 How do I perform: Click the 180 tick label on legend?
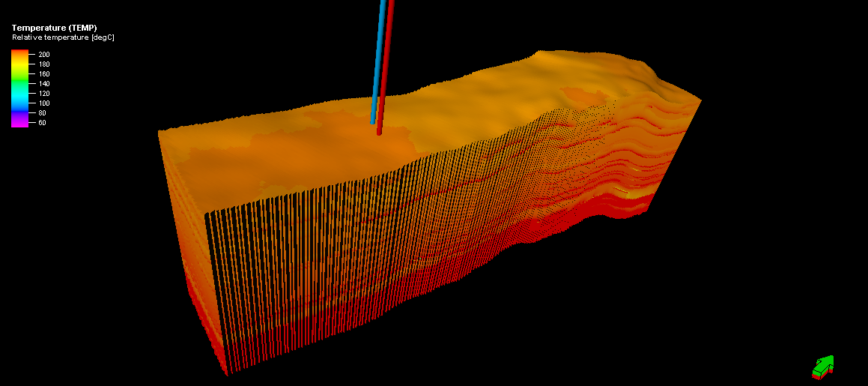click(43, 64)
